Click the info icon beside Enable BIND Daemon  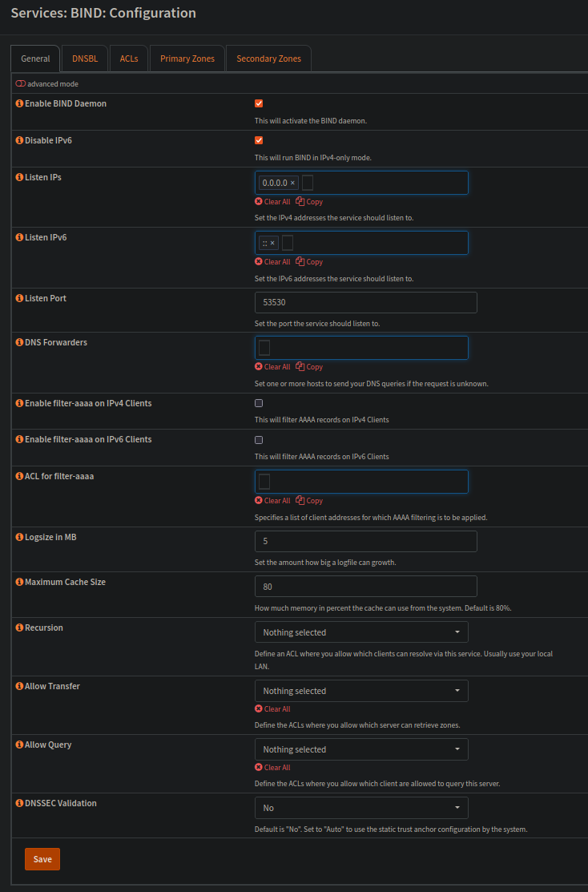point(19,104)
